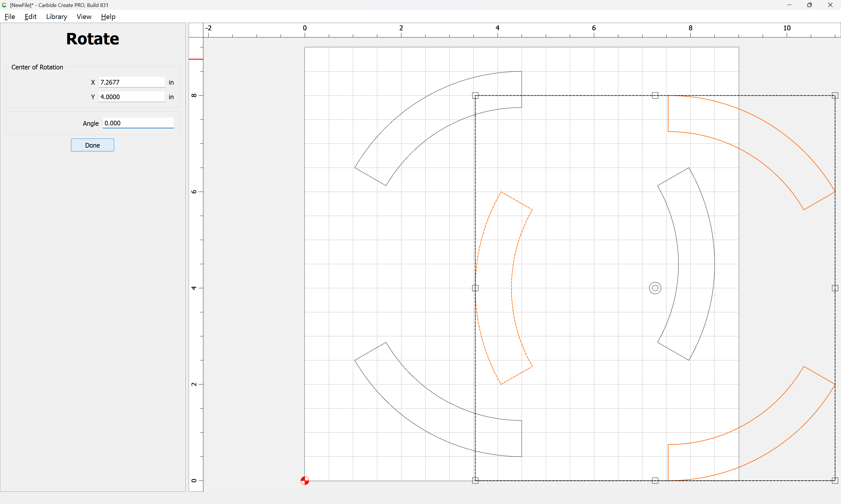Click the bottom-middle selection handle
The width and height of the screenshot is (841, 504).
[655, 481]
